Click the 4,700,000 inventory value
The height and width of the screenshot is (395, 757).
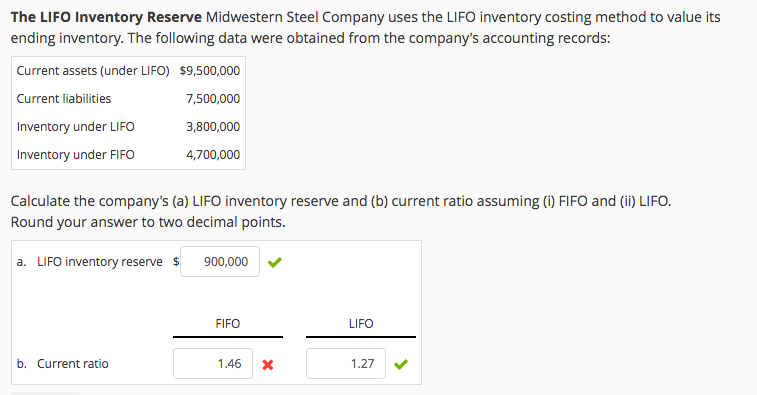213,155
